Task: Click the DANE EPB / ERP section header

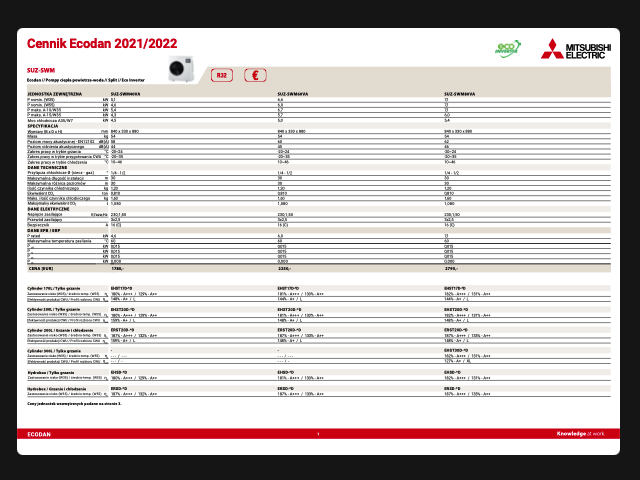Action: pos(44,231)
